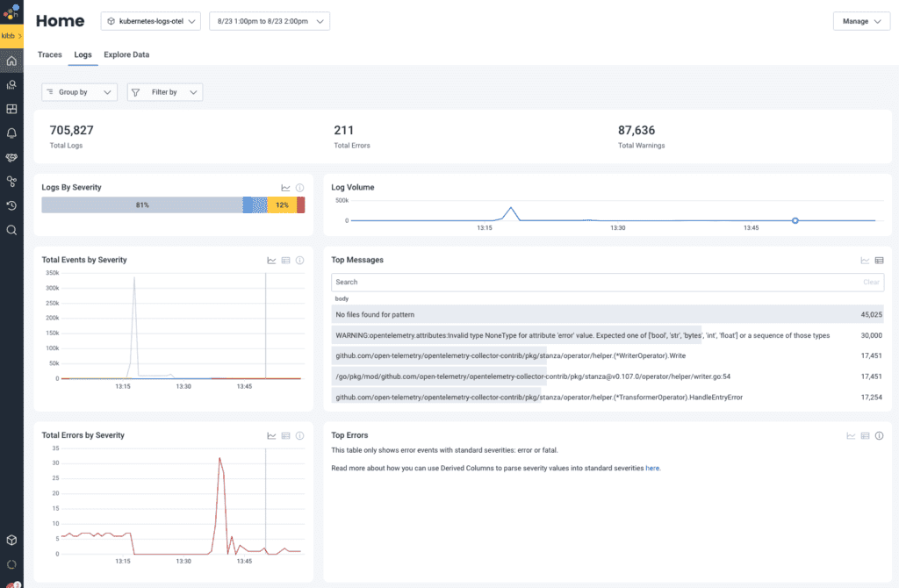Click the search magnifier in the sidebar

point(11,230)
